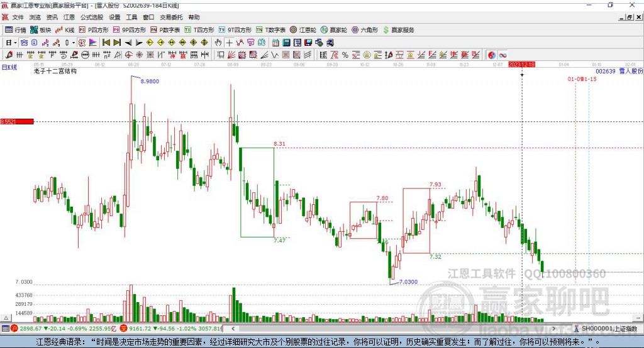Viewport: 644px width, 348px height.
Task: Open the P四方形 tool
Action: [93, 30]
